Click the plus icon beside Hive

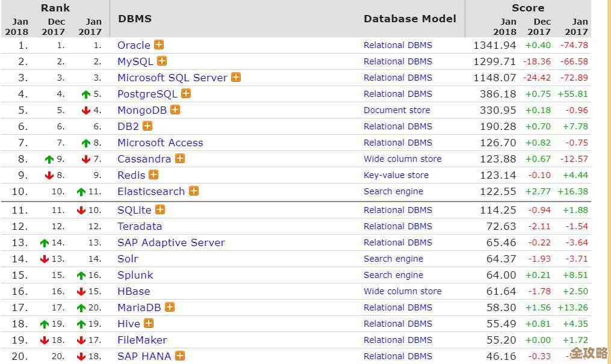[x=149, y=324]
